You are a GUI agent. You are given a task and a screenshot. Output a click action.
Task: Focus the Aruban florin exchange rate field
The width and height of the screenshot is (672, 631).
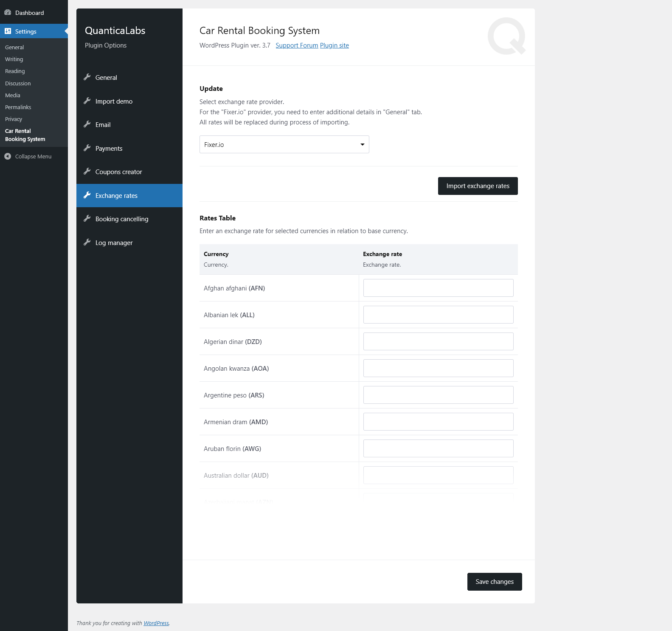pyautogui.click(x=439, y=448)
